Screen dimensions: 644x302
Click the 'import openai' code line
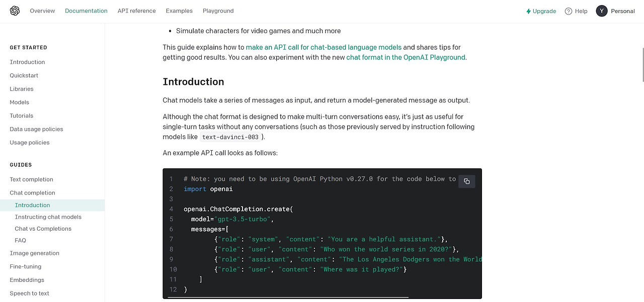tap(208, 189)
